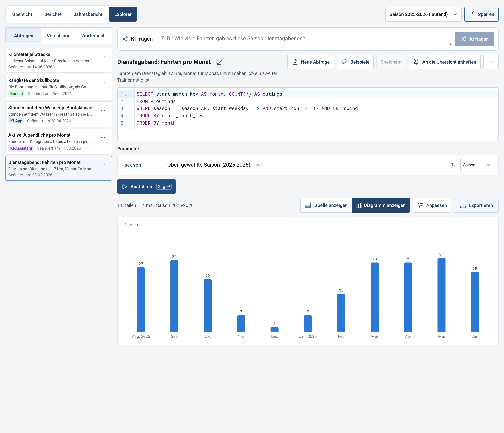The image size is (504, 433).
Task: Open options for Dienstagabend saved query
Action: [x=103, y=165]
